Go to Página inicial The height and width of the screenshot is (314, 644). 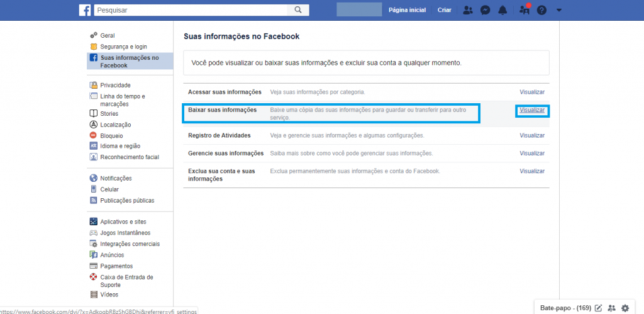pos(407,10)
